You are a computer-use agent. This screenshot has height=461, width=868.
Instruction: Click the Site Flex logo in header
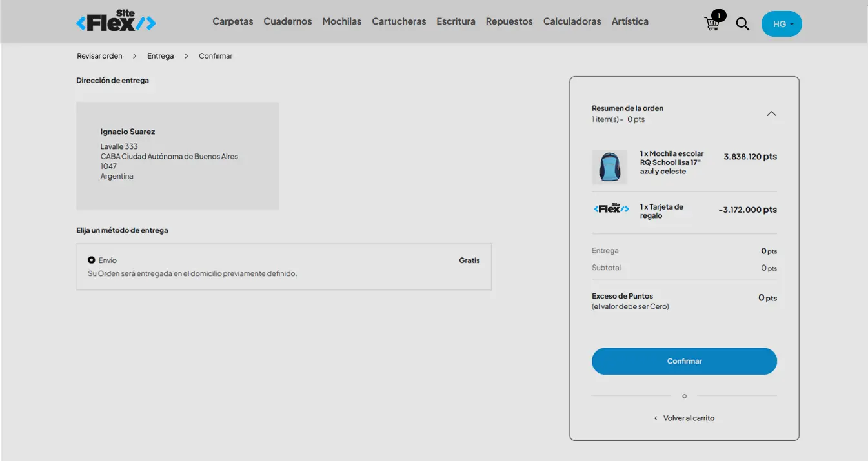point(116,22)
